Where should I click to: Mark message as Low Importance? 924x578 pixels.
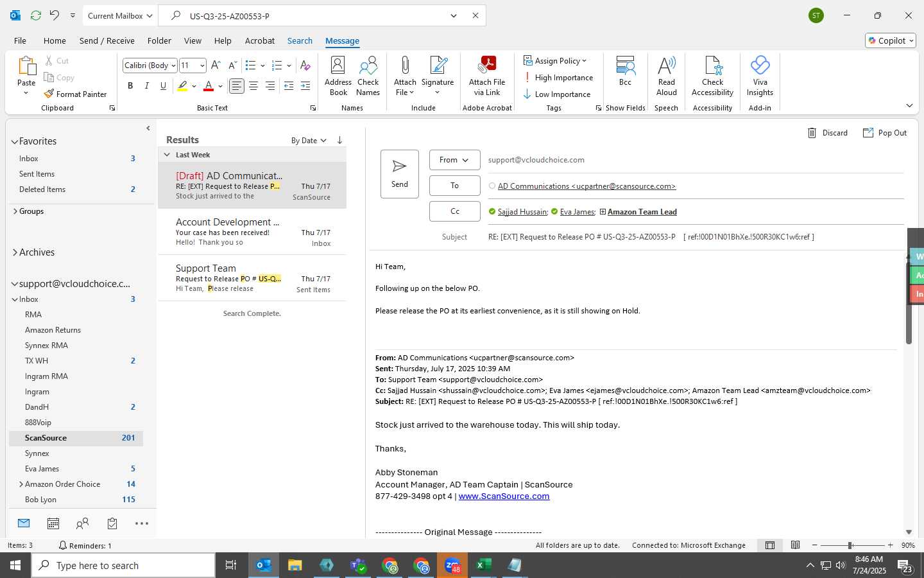tap(557, 94)
